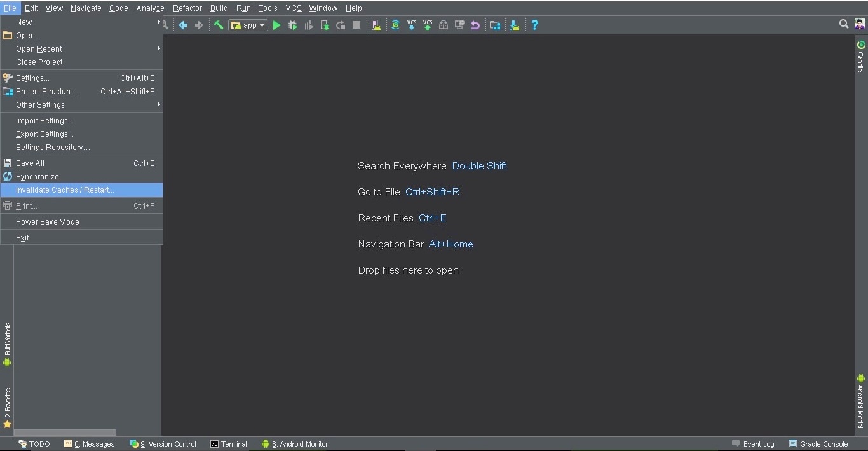Update project from version control (VCS down arrow)

pyautogui.click(x=412, y=25)
